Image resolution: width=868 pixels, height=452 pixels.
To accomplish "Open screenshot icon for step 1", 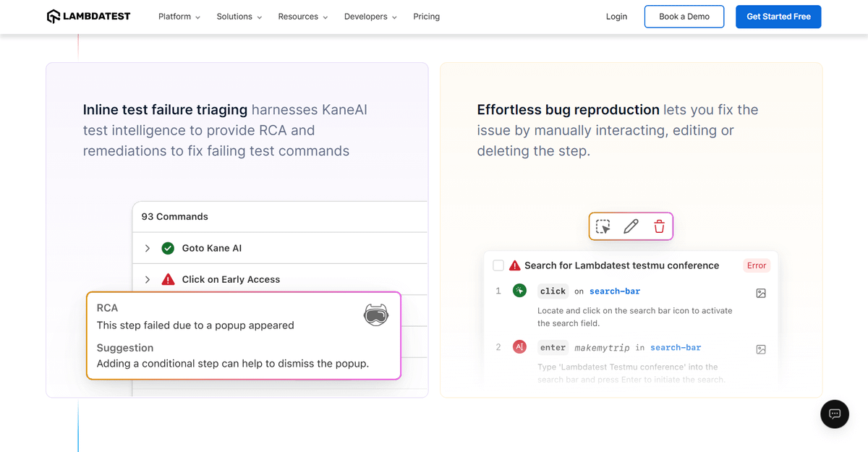I will point(760,294).
